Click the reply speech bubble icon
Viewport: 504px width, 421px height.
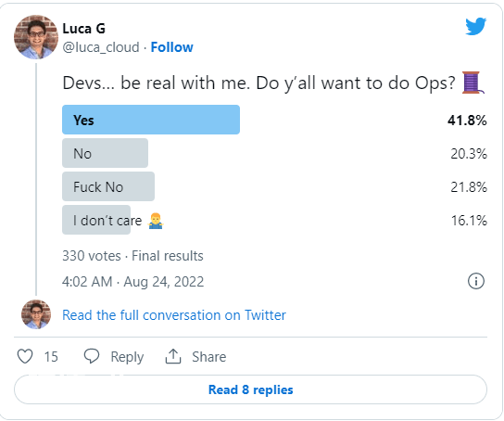(x=92, y=356)
